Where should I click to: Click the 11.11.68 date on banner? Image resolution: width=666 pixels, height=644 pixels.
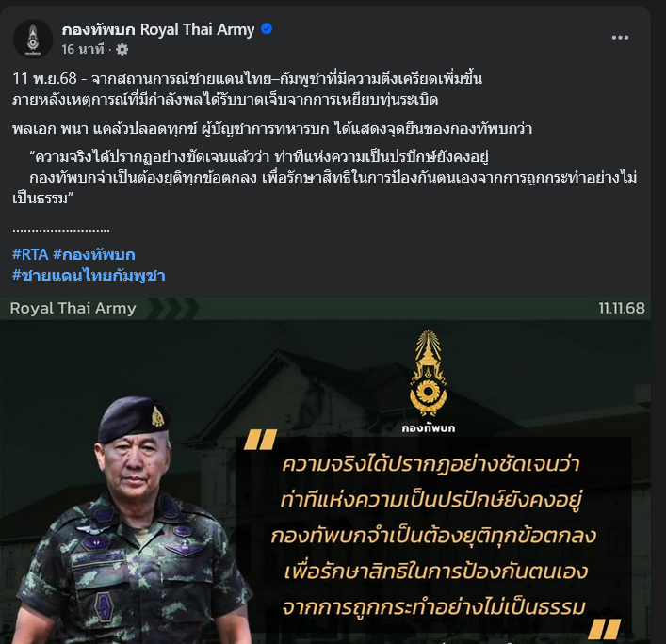coord(622,308)
